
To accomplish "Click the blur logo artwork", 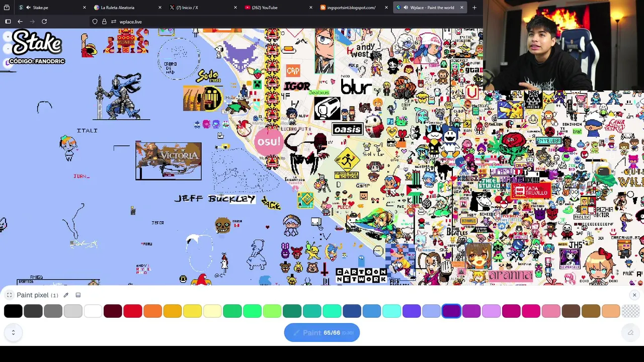I will coord(356,86).
